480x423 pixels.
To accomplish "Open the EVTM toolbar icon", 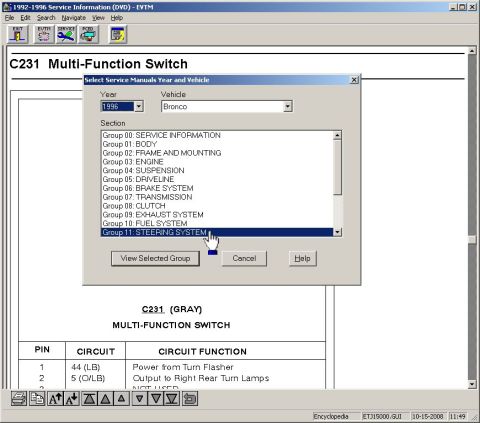I will pyautogui.click(x=44, y=34).
